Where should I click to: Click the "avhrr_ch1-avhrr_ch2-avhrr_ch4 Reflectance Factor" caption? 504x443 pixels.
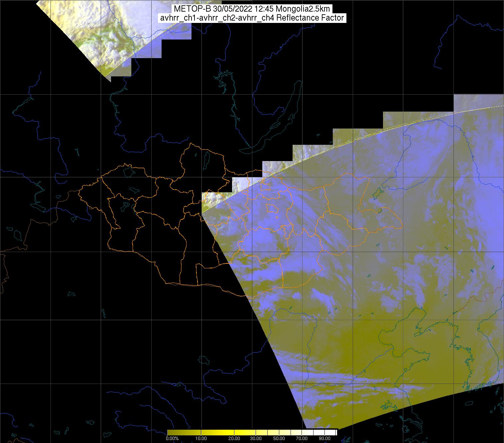[x=252, y=18]
